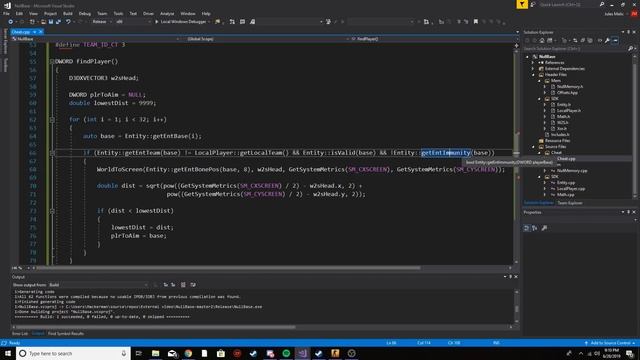Click in the Search Solution Explorer field
640x360 pixels.
click(x=575, y=49)
